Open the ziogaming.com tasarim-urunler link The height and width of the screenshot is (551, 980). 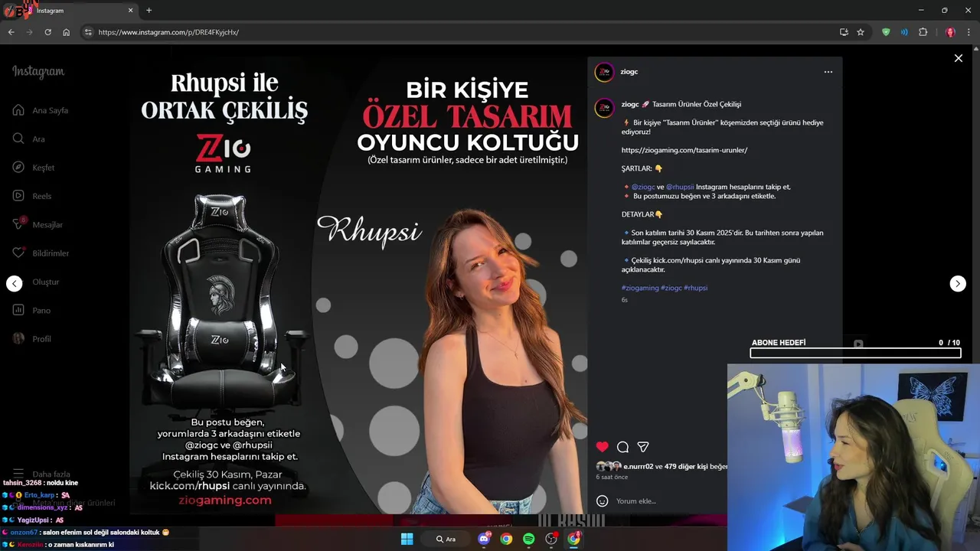coord(684,150)
